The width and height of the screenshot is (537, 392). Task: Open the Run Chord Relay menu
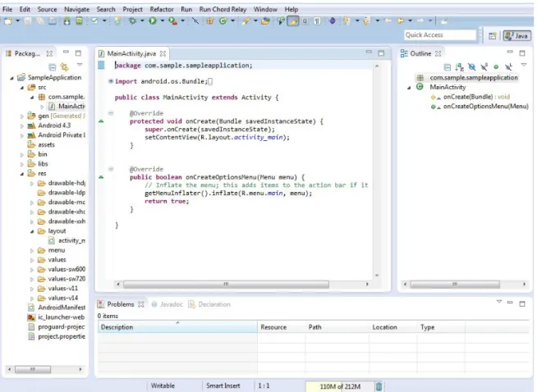pos(223,9)
